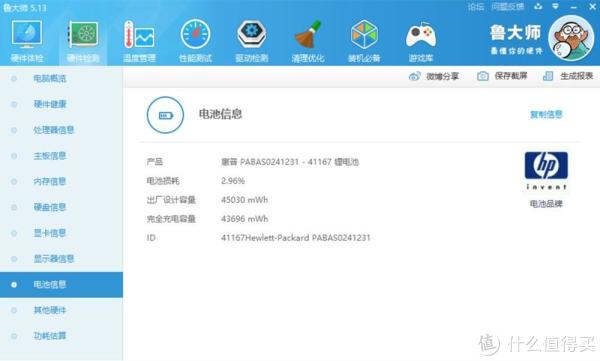The height and width of the screenshot is (361, 600).
Task: Click the 鲁大师 brand title text
Action: tap(515, 33)
